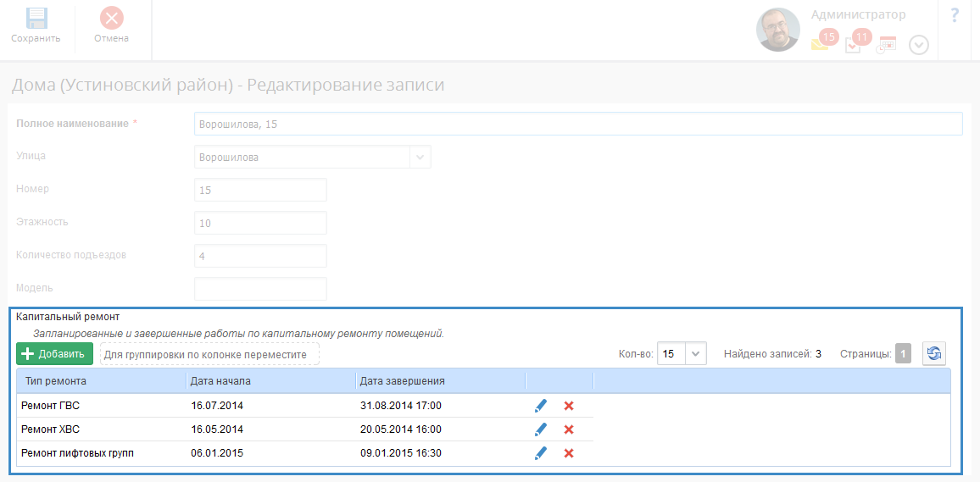The width and height of the screenshot is (980, 482).
Task: Expand the user menu round chevron
Action: 919,45
